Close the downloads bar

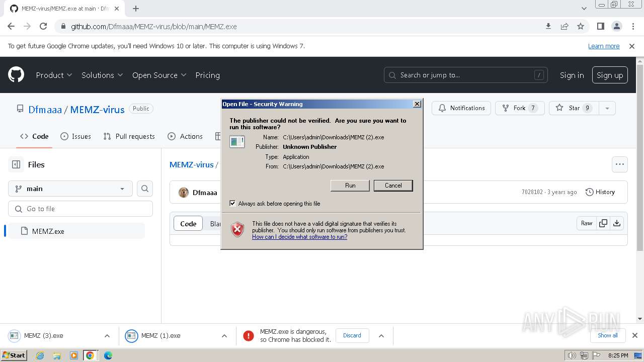point(635,335)
